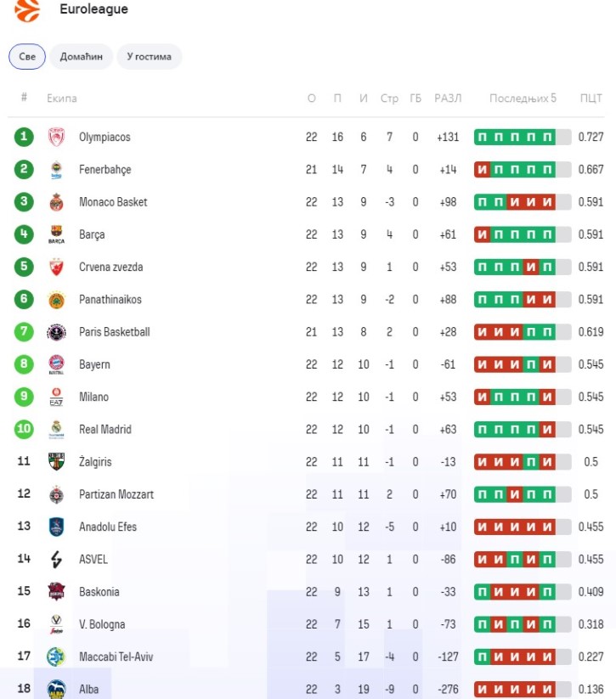Click the Fenerbahçe team crest

(56, 170)
